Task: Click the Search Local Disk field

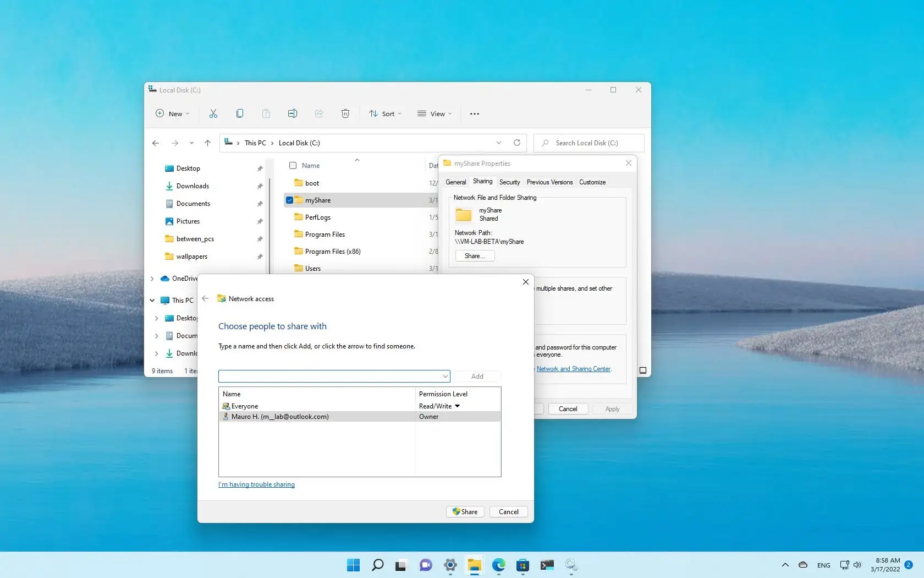Action: (588, 143)
